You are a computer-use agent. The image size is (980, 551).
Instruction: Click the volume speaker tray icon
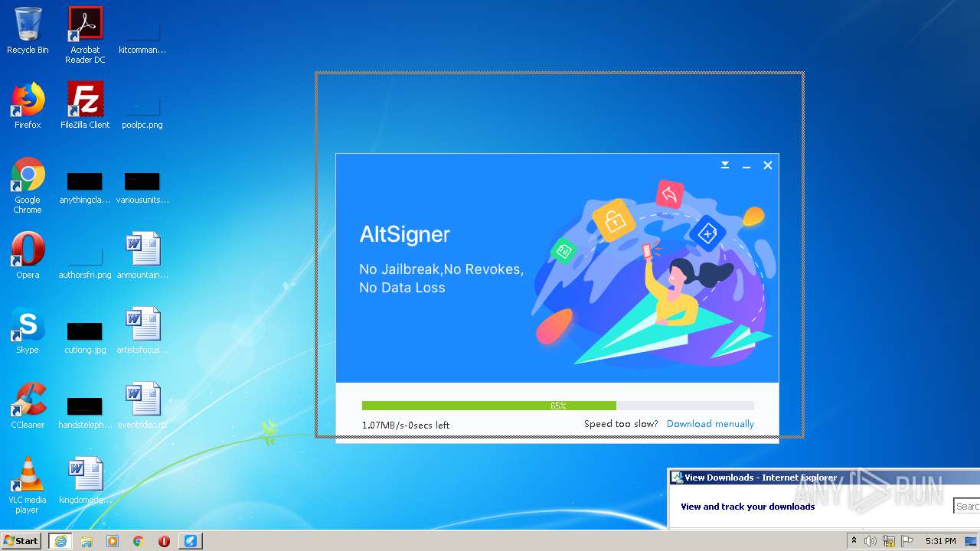[x=871, y=541]
